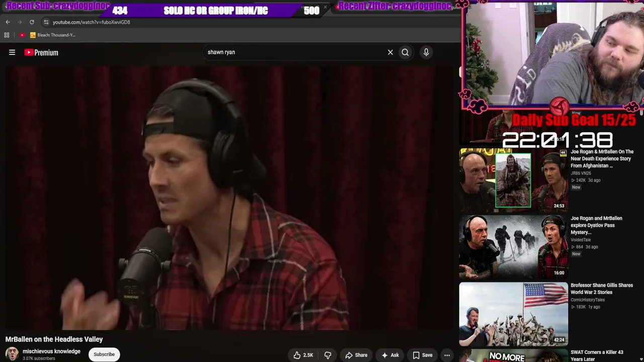
Task: Open the World War 2 Stories thumbnail
Action: pyautogui.click(x=513, y=314)
